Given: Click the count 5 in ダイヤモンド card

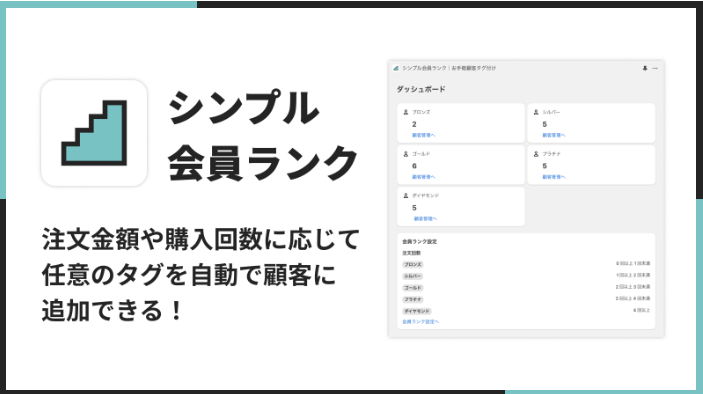Looking at the screenshot, I should tap(414, 208).
